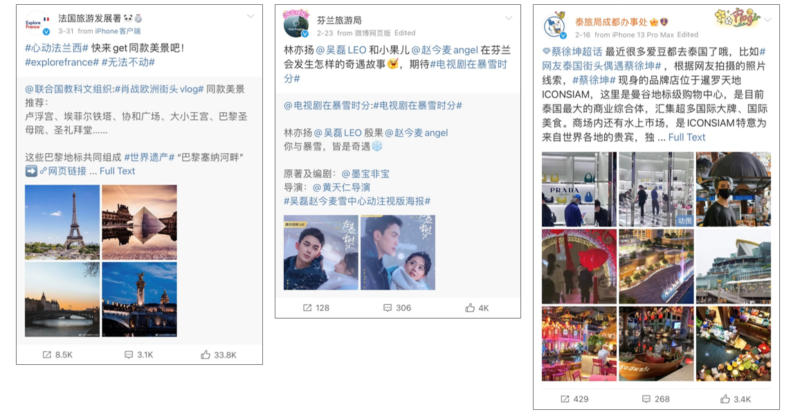
Task: Click repost icon showing 429 on Thailand post
Action: [565, 399]
